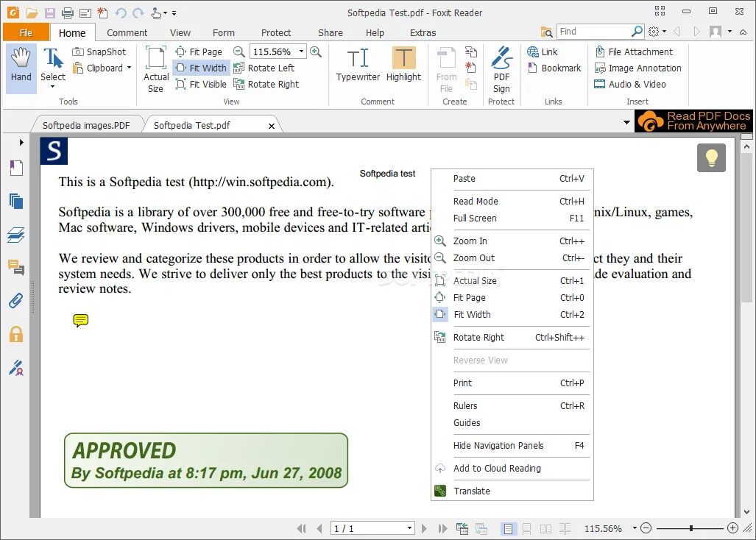The image size is (756, 540).
Task: Open the Security lock panel in the left sidebar
Action: (16, 334)
